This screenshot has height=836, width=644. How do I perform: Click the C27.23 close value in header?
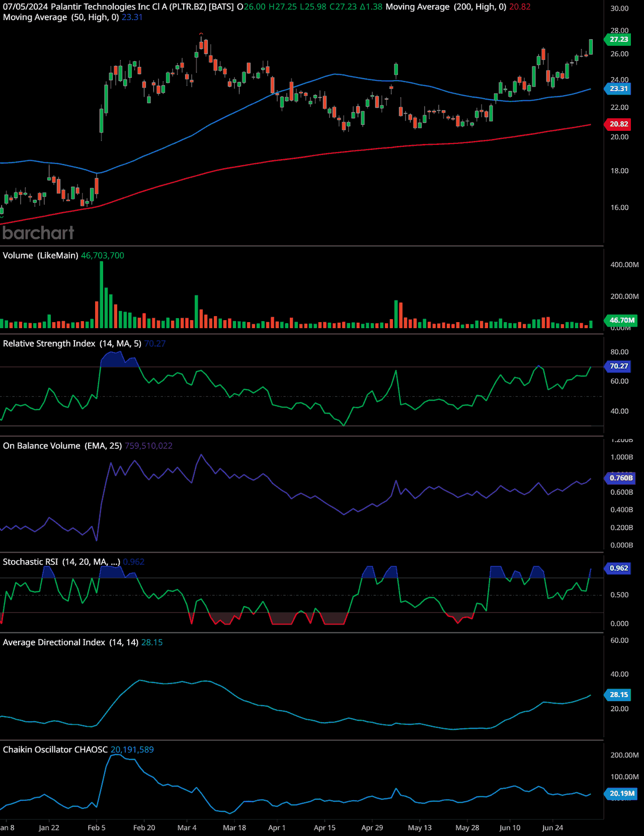343,7
